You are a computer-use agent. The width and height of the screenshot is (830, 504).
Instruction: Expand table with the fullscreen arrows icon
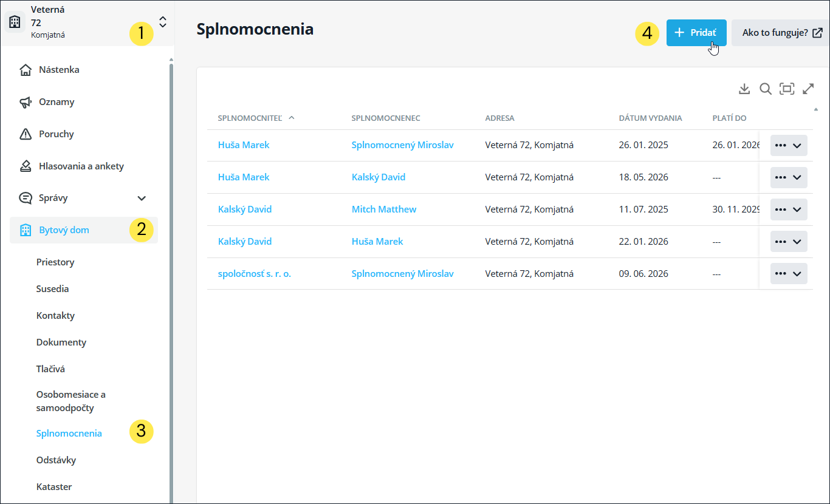tap(808, 89)
